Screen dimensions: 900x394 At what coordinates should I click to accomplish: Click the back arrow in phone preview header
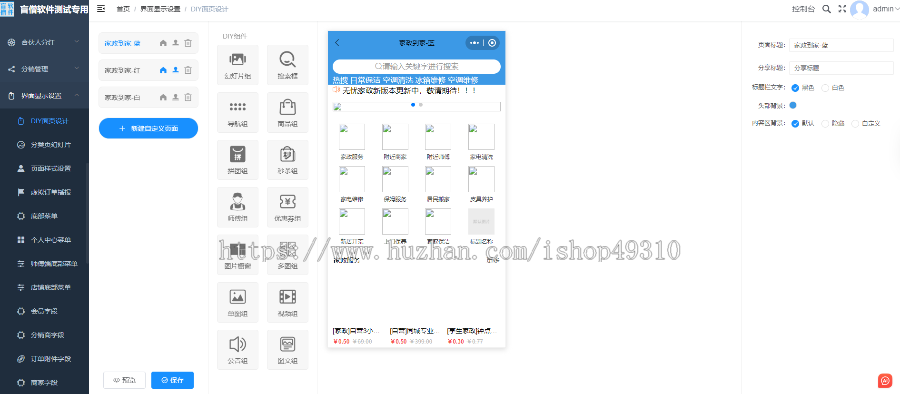point(338,43)
